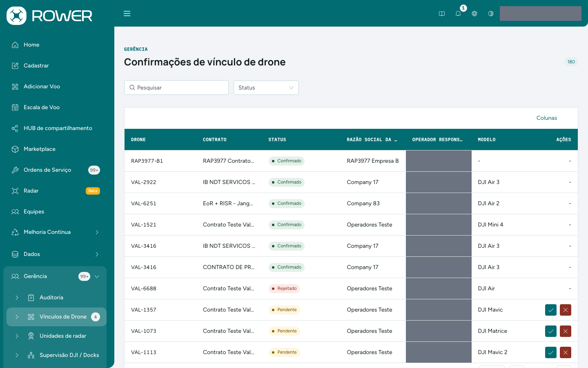Expand the Melhoria Contínua submenu arrow
This screenshot has width=588, height=368.
click(97, 232)
